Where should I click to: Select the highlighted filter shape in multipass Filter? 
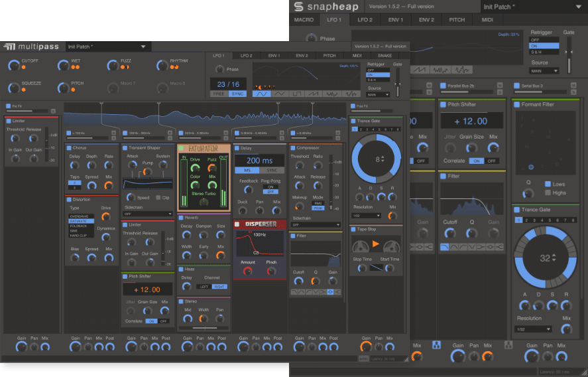[330, 292]
